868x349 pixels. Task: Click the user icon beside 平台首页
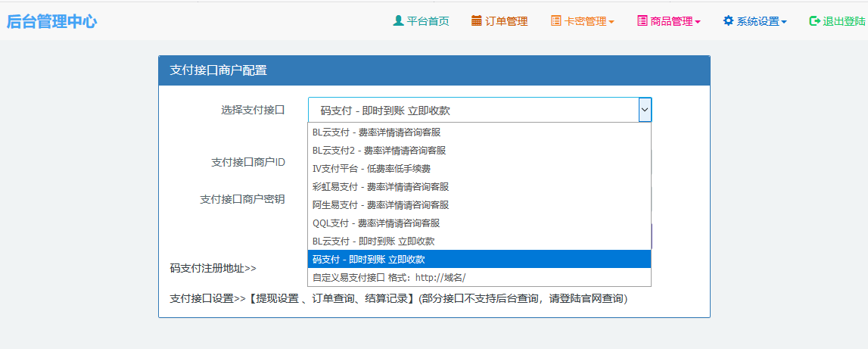point(398,21)
